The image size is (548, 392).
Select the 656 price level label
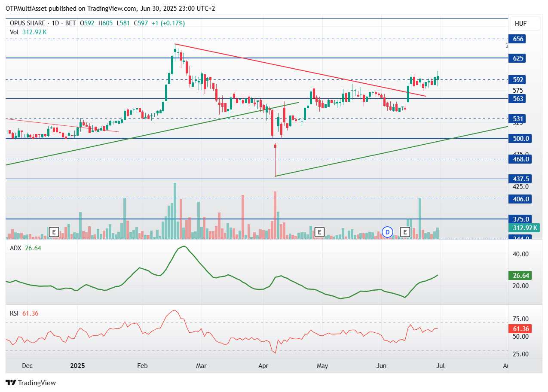coord(518,39)
